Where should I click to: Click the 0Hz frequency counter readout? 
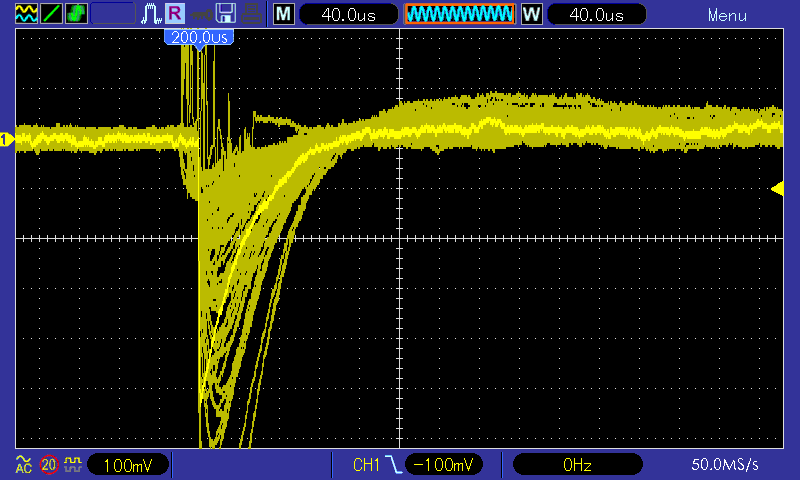click(x=577, y=464)
